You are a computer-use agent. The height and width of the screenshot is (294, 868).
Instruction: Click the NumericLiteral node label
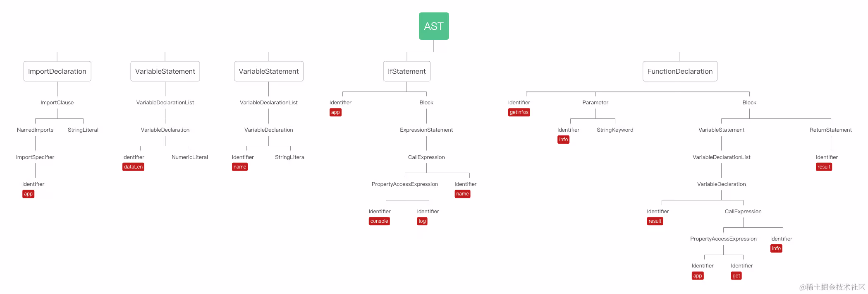coord(190,157)
